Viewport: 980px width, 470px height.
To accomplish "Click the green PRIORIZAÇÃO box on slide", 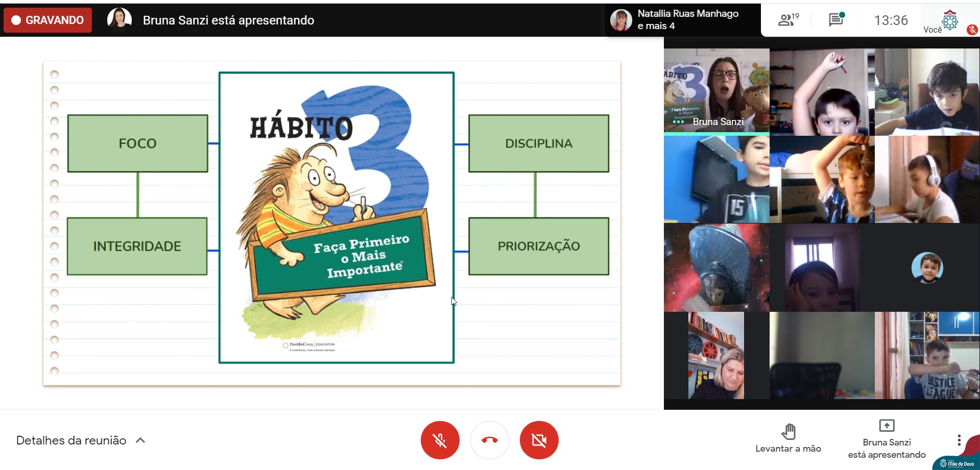I will tap(538, 246).
